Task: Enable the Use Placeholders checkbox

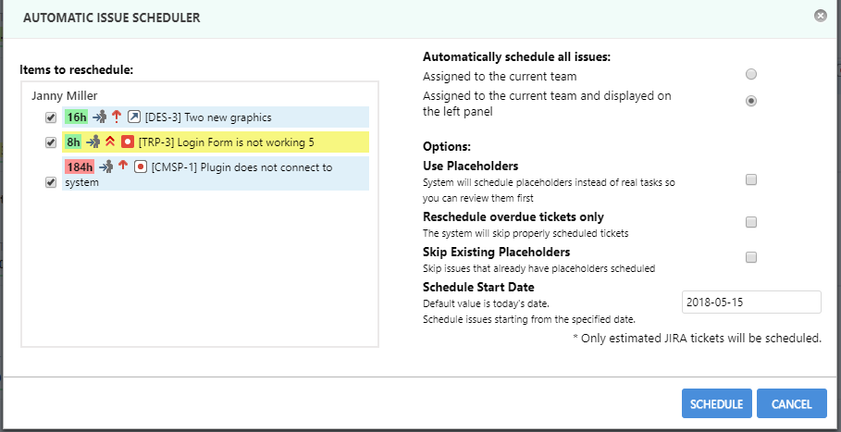Action: [751, 180]
